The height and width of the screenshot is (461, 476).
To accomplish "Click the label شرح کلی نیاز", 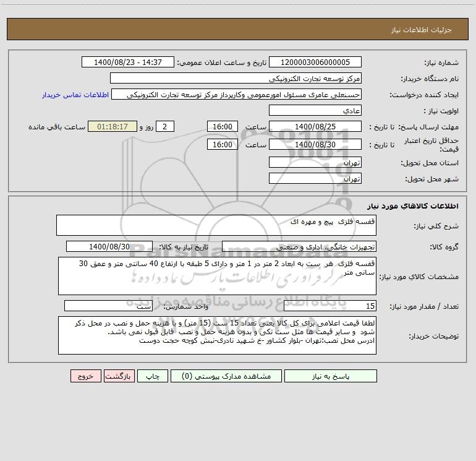I will click(436, 226).
